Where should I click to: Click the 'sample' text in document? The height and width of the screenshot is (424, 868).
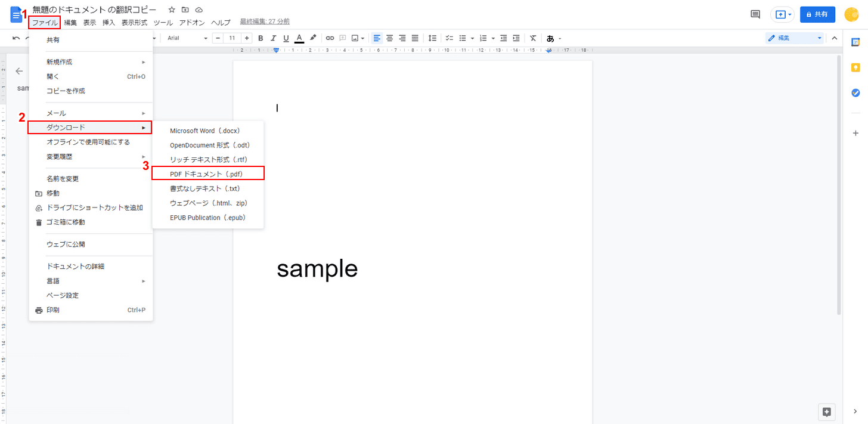coord(317,269)
